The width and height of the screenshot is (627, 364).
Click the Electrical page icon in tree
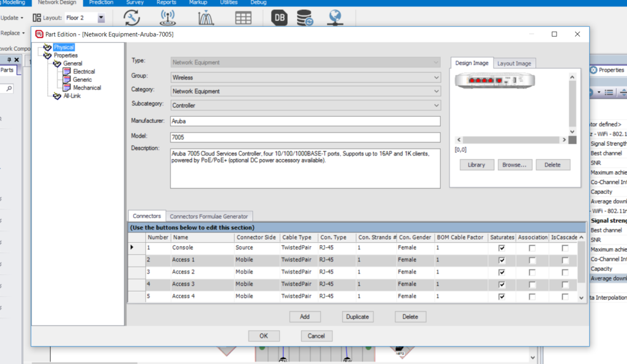coord(67,71)
